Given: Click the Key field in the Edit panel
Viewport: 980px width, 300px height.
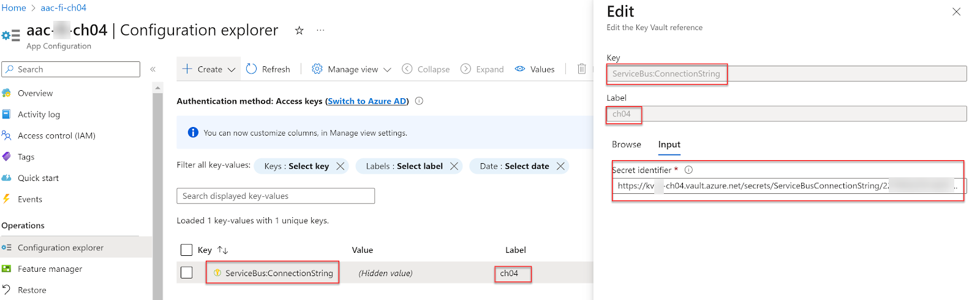Looking at the screenshot, I should click(786, 74).
